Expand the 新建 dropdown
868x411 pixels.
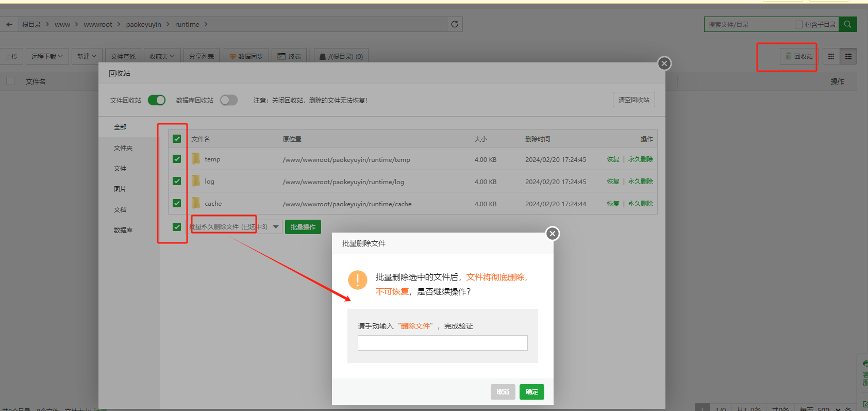coord(87,57)
